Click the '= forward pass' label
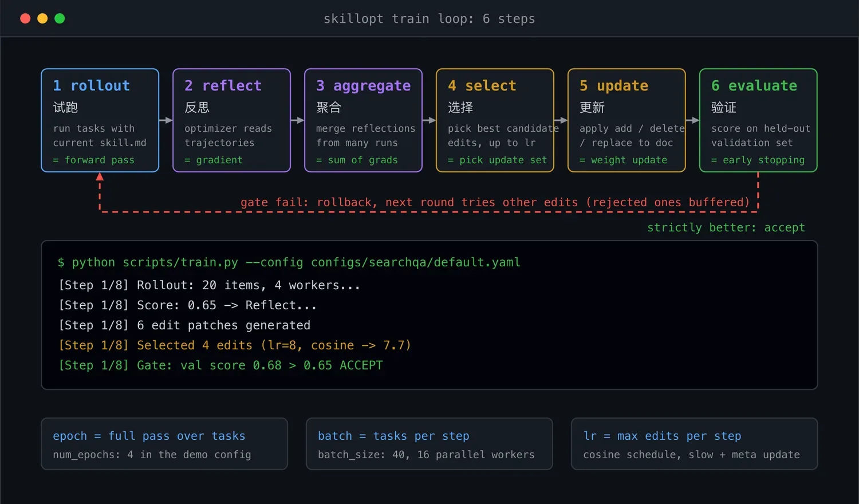 (94, 160)
